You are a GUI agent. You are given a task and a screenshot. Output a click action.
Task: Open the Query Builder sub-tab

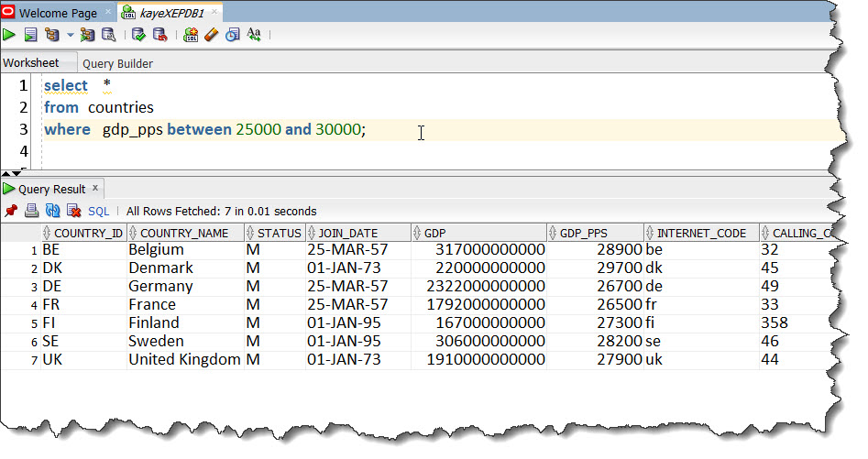(x=117, y=63)
